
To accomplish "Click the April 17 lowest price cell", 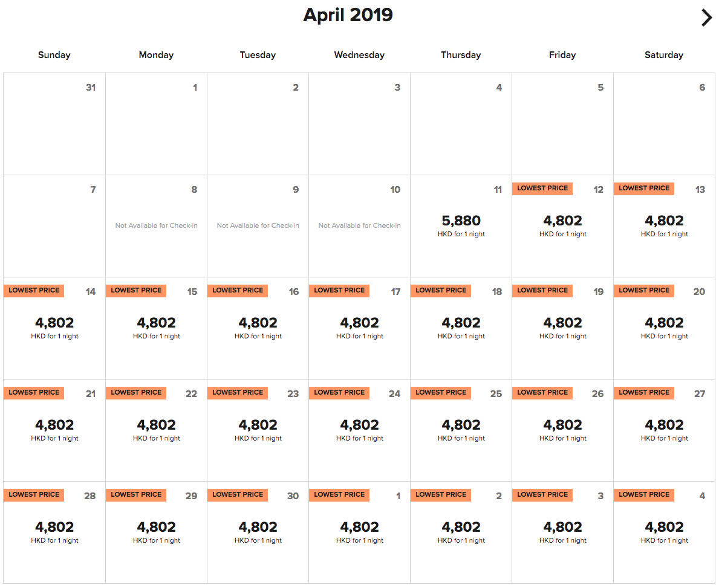I will pos(359,328).
